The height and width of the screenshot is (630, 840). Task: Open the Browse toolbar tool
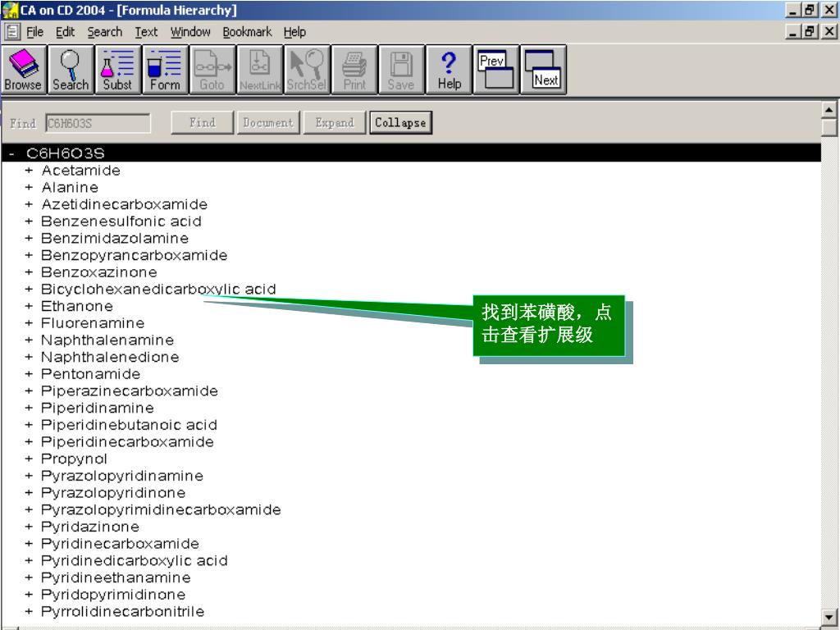click(x=23, y=71)
